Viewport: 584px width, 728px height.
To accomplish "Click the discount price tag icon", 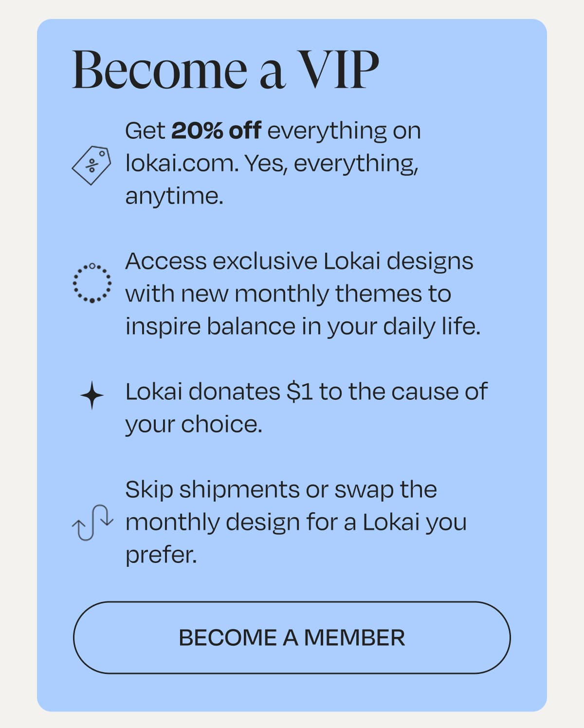I will (91, 165).
